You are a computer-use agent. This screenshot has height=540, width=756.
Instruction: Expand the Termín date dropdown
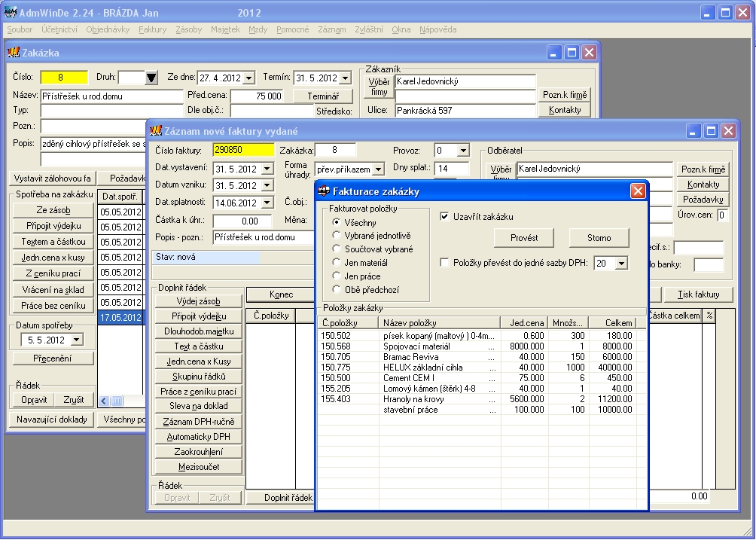point(345,78)
